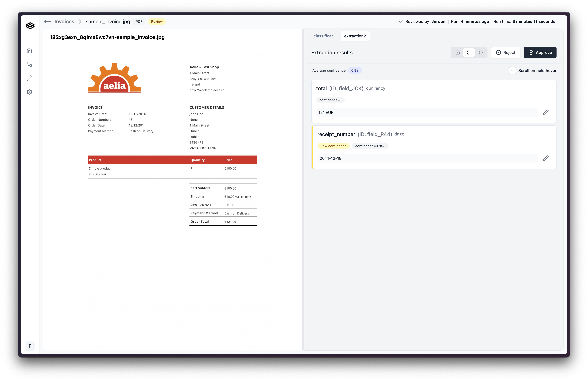Edit the receipt_number value pencil
Image resolution: width=588 pixels, height=381 pixels.
(x=545, y=159)
